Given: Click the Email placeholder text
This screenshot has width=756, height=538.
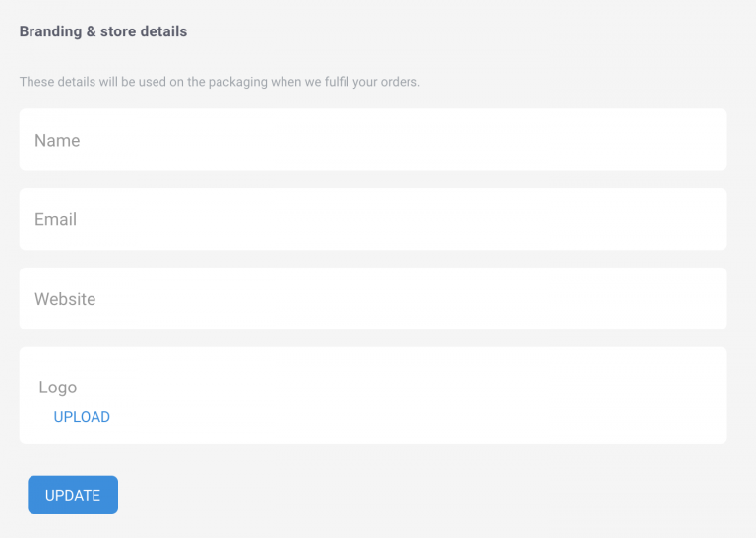Looking at the screenshot, I should [x=55, y=219].
